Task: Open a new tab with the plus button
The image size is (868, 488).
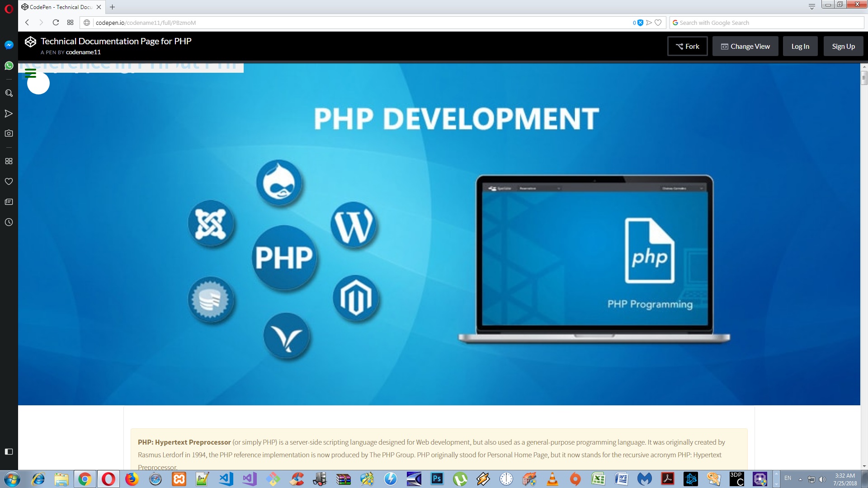Action: click(x=113, y=7)
